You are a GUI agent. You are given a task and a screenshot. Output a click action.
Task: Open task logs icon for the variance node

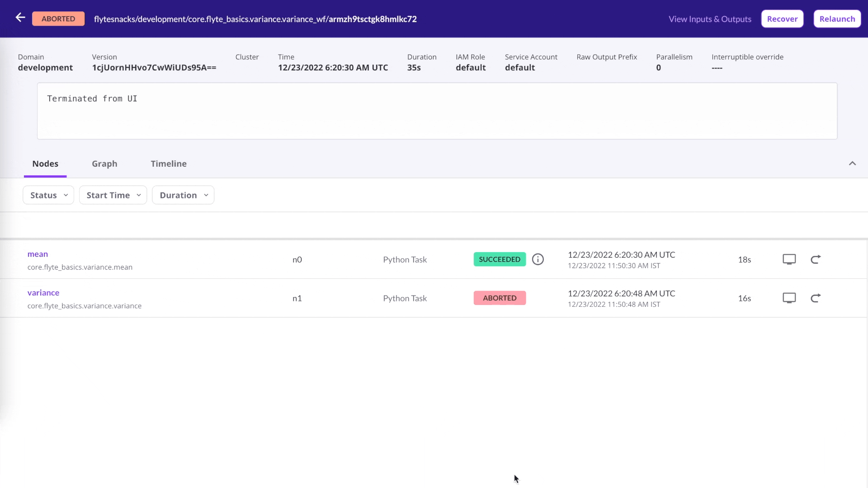(789, 298)
